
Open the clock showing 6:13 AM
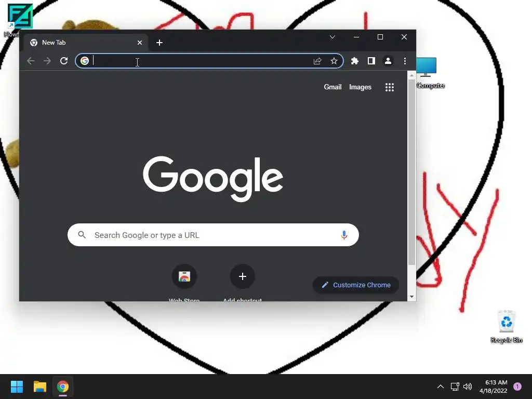coord(494,387)
